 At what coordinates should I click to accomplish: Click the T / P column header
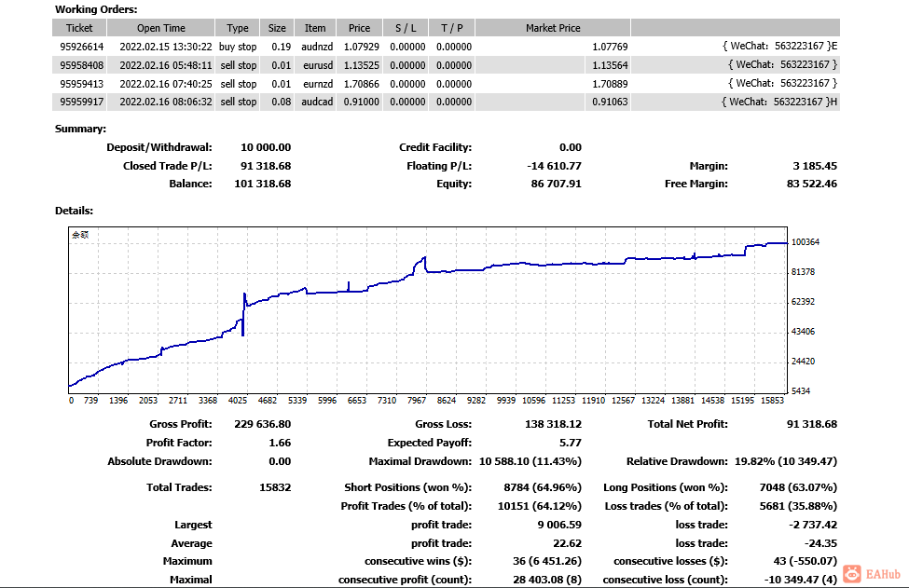click(x=452, y=28)
